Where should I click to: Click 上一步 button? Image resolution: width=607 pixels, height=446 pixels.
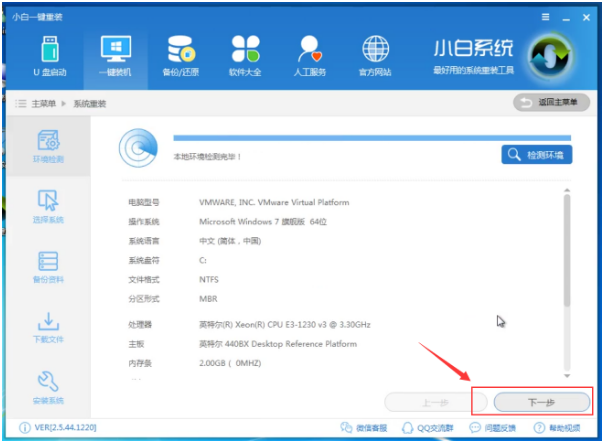(x=436, y=403)
